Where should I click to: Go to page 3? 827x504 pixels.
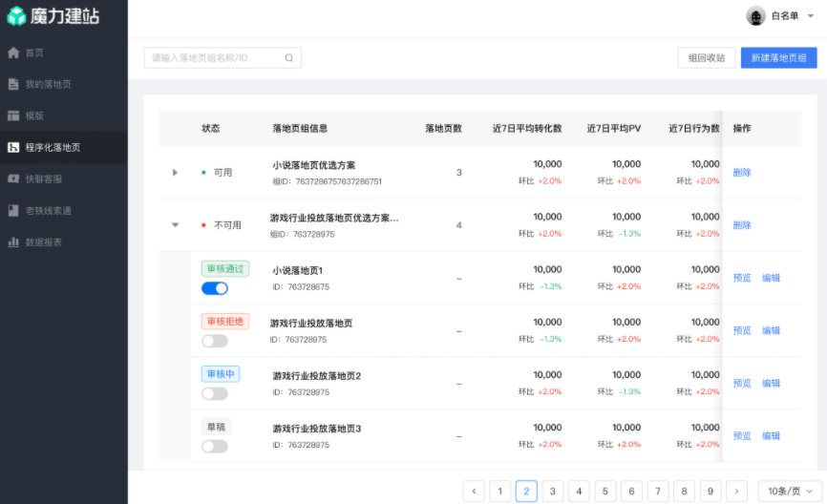[x=553, y=492]
